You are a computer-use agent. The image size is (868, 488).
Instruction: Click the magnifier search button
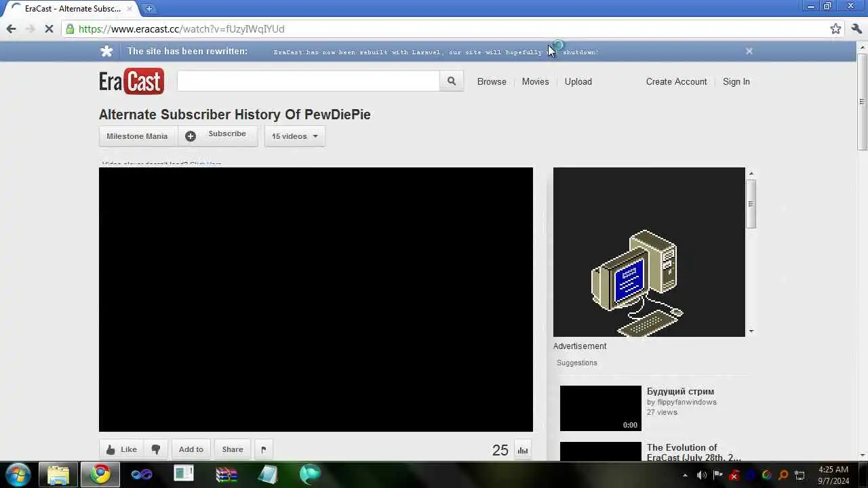452,81
